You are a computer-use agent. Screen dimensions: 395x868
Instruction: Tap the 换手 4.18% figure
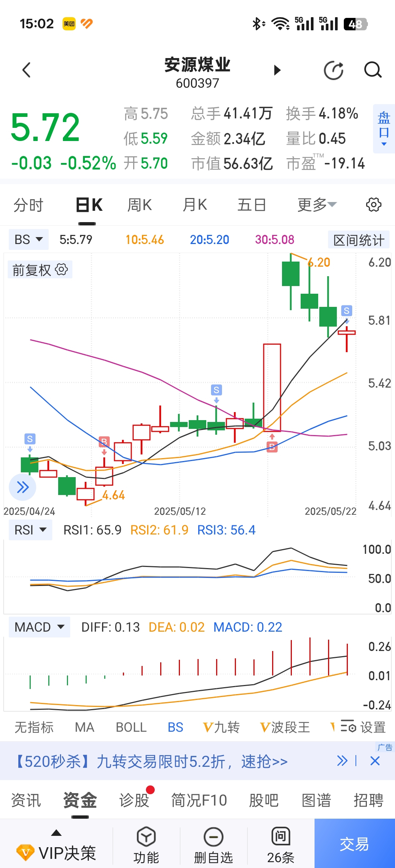tap(322, 114)
